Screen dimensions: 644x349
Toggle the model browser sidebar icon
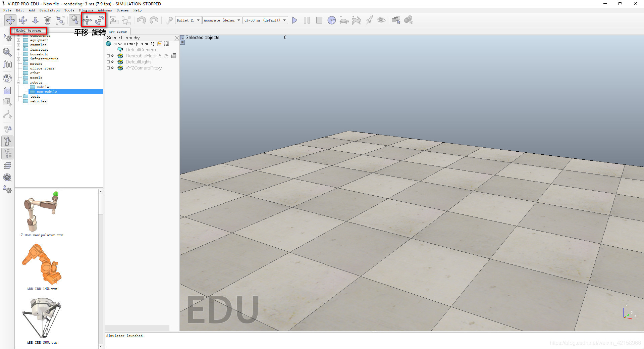pos(7,141)
